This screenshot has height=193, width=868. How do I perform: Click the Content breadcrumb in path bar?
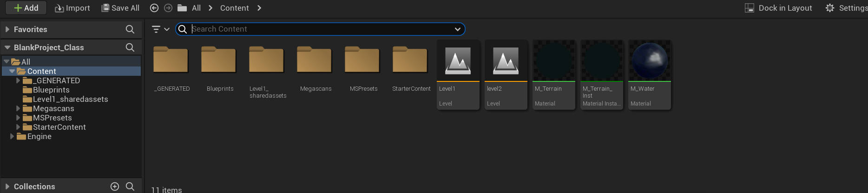pyautogui.click(x=235, y=8)
